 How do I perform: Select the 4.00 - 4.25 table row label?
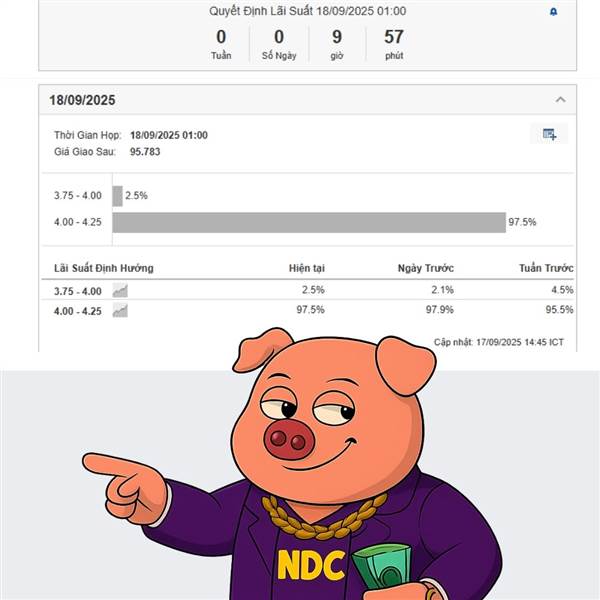[x=78, y=311]
